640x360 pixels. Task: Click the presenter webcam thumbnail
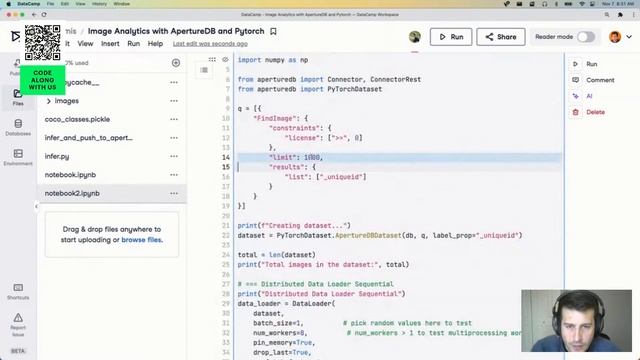click(576, 321)
